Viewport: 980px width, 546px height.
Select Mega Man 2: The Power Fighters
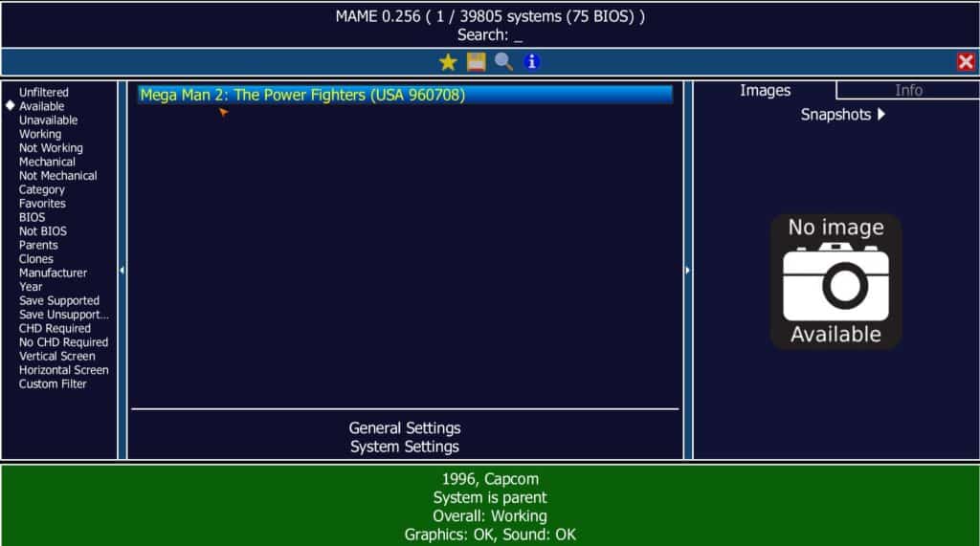click(405, 95)
